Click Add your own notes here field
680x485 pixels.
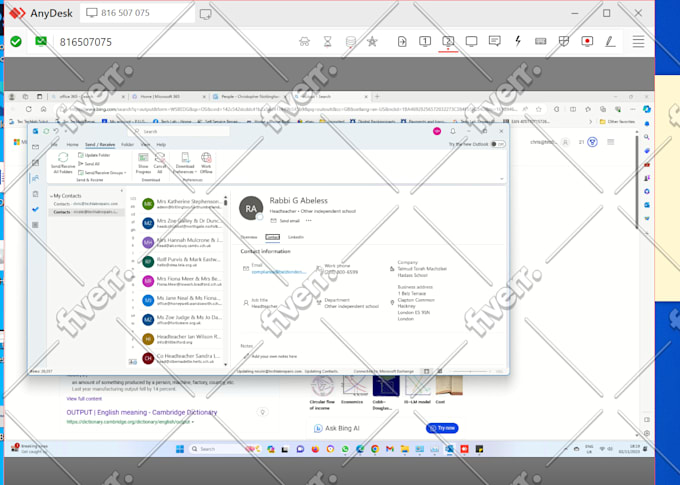click(x=275, y=356)
